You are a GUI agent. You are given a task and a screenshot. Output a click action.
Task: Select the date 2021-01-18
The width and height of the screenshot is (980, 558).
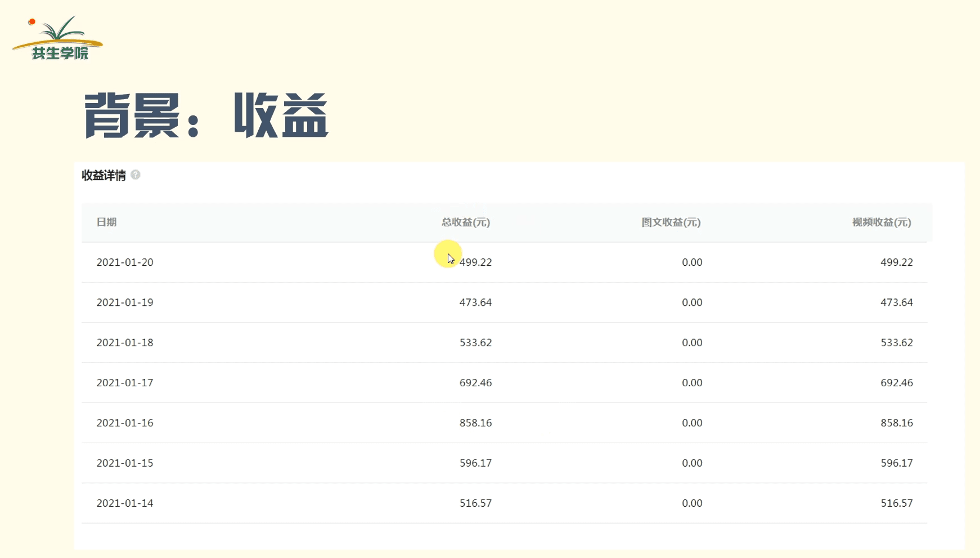tap(125, 342)
